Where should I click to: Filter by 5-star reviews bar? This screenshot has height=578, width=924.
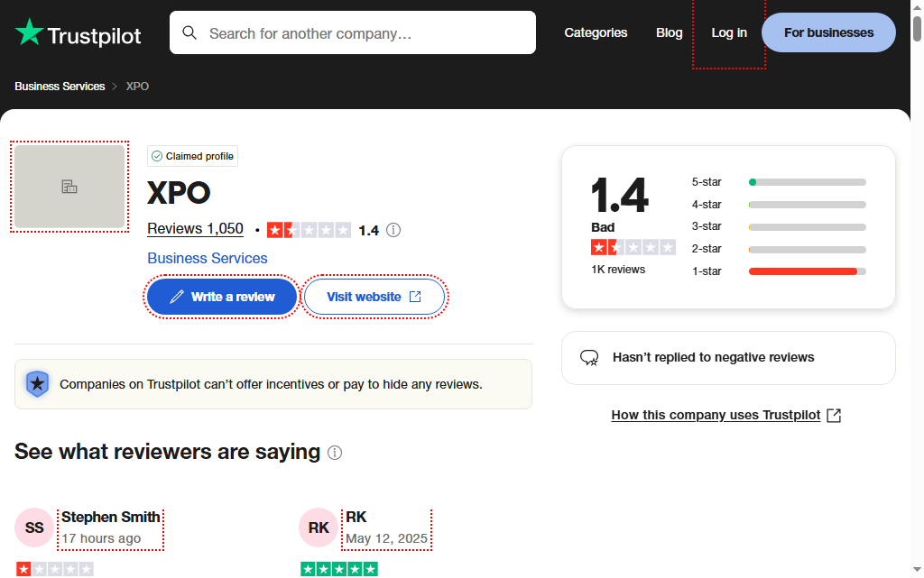pos(779,182)
